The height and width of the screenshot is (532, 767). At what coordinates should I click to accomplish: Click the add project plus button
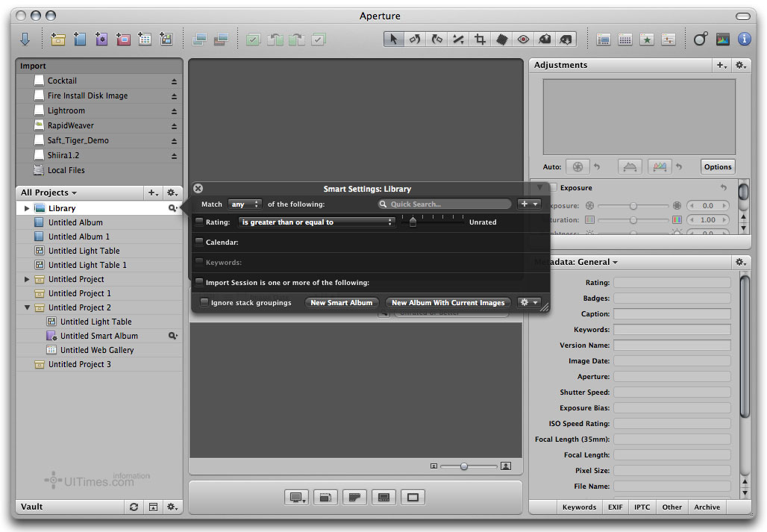pyautogui.click(x=153, y=193)
